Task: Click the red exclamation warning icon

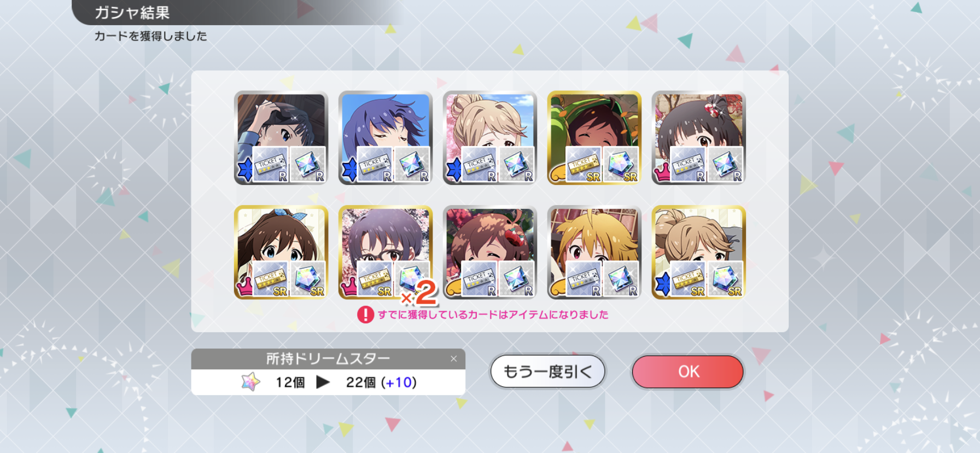Action: (x=365, y=315)
